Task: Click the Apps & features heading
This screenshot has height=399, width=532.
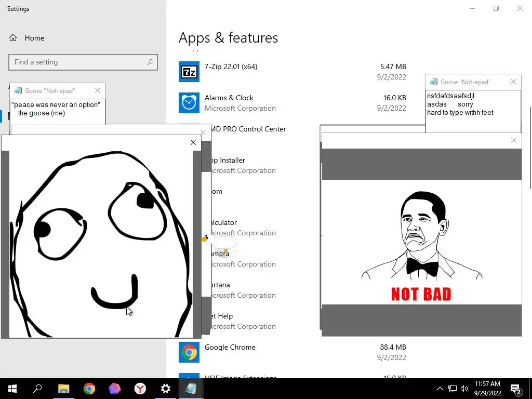Action: (229, 37)
